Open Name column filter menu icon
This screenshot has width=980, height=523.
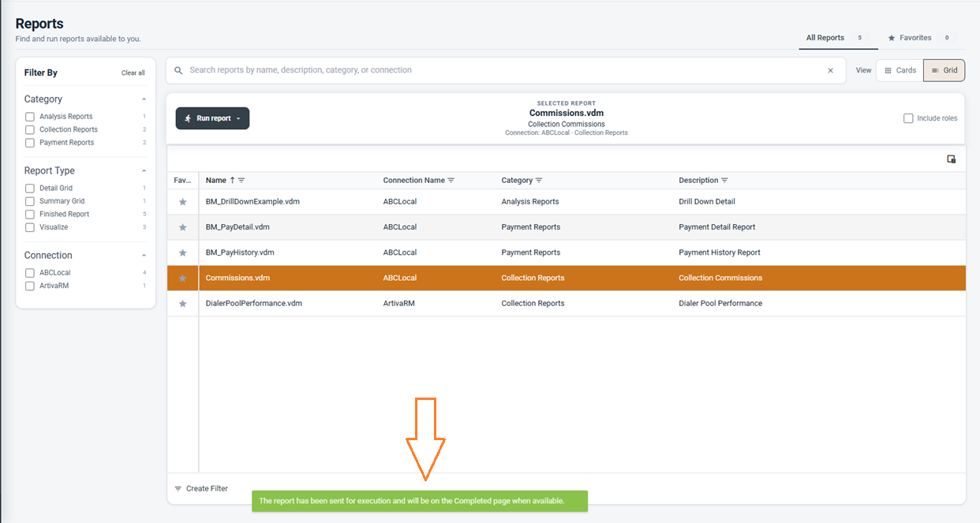pyautogui.click(x=241, y=181)
